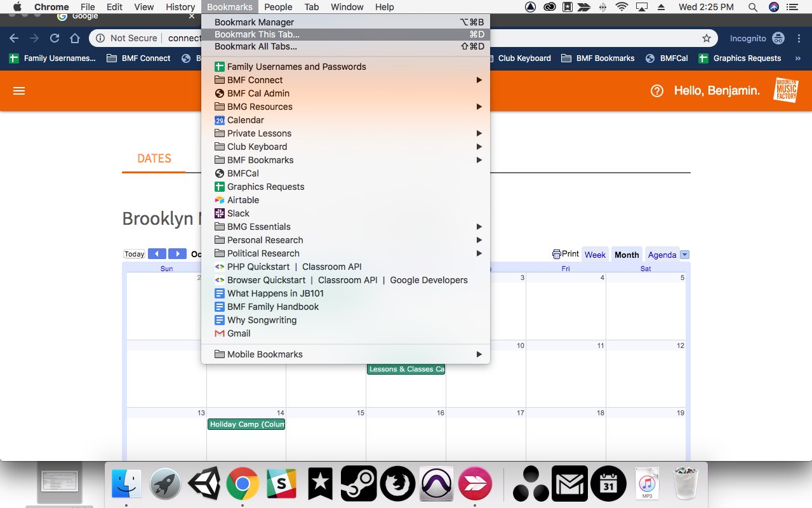
Task: Open Creative Cloud menu bar icon
Action: [549, 7]
